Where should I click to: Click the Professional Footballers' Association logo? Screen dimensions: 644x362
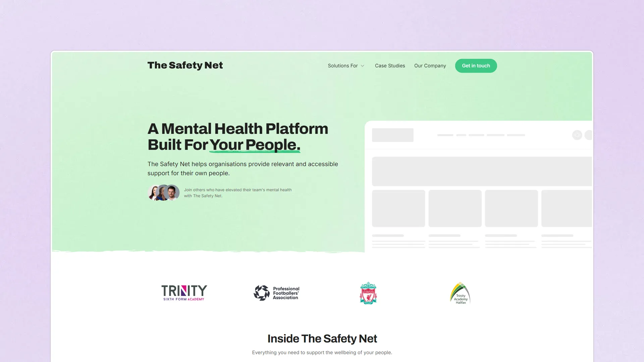(x=276, y=292)
